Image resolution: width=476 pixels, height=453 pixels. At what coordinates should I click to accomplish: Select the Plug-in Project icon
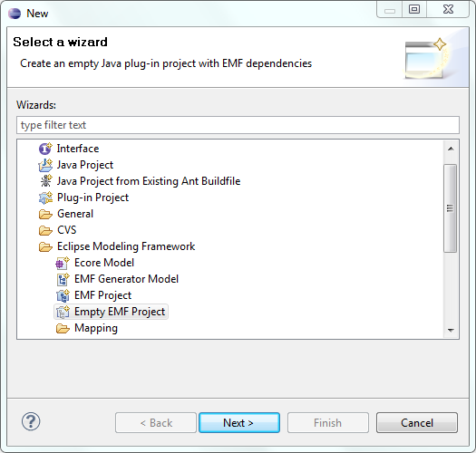tap(45, 198)
